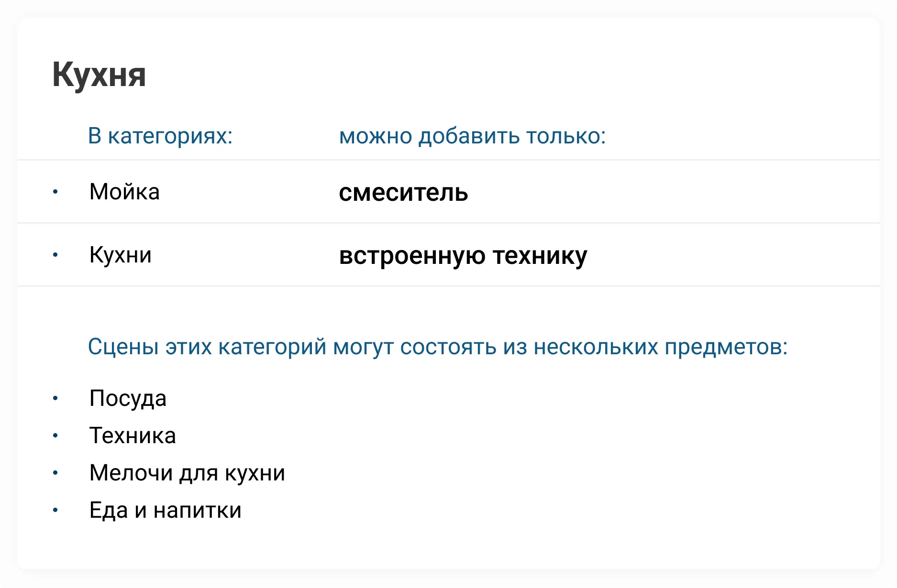Open the Мойка category
897x588 pixels.
pyautogui.click(x=124, y=192)
